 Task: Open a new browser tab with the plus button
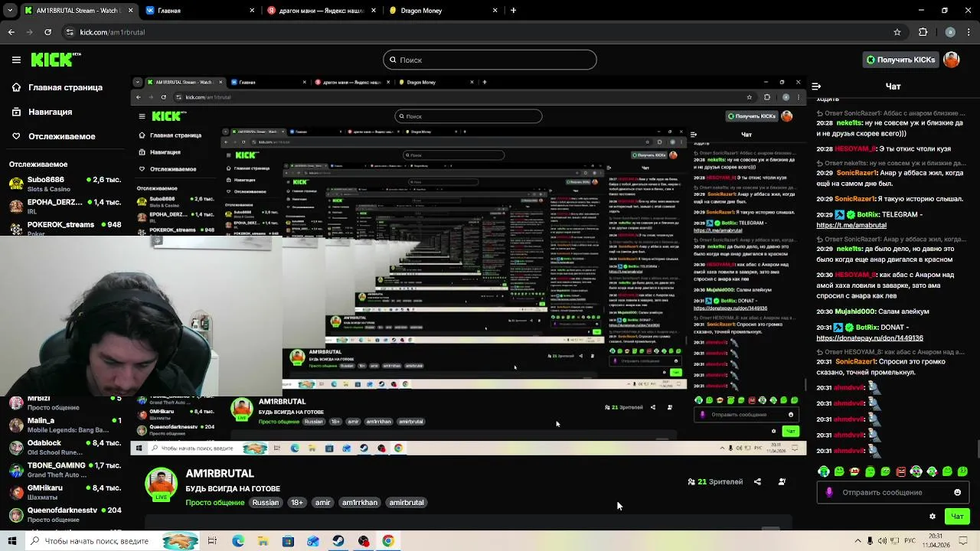[x=513, y=11]
